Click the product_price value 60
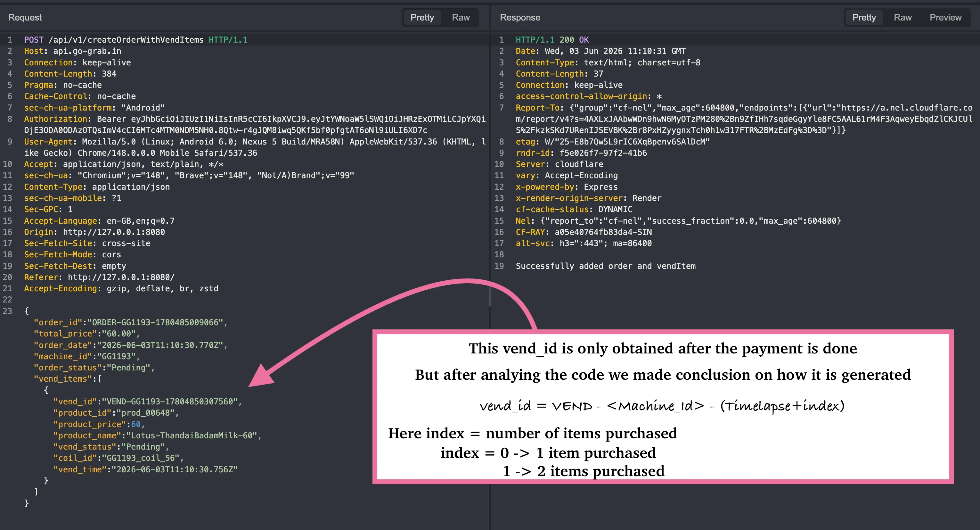This screenshot has height=530, width=980. pyautogui.click(x=136, y=424)
